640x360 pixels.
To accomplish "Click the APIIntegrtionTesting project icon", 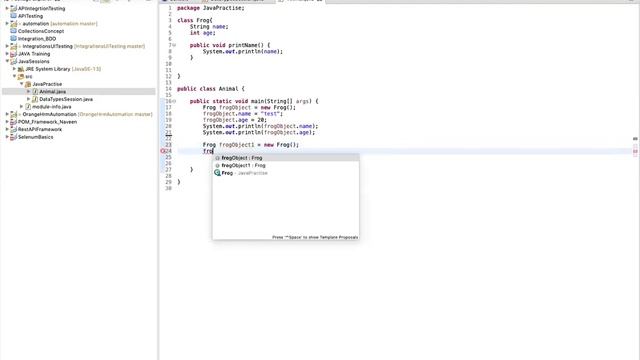I will click(x=13, y=8).
